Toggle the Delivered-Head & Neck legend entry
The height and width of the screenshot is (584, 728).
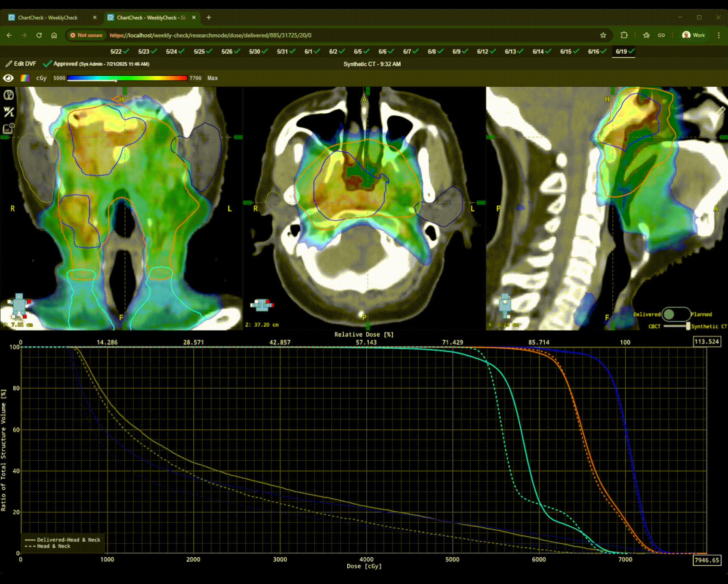[x=63, y=540]
